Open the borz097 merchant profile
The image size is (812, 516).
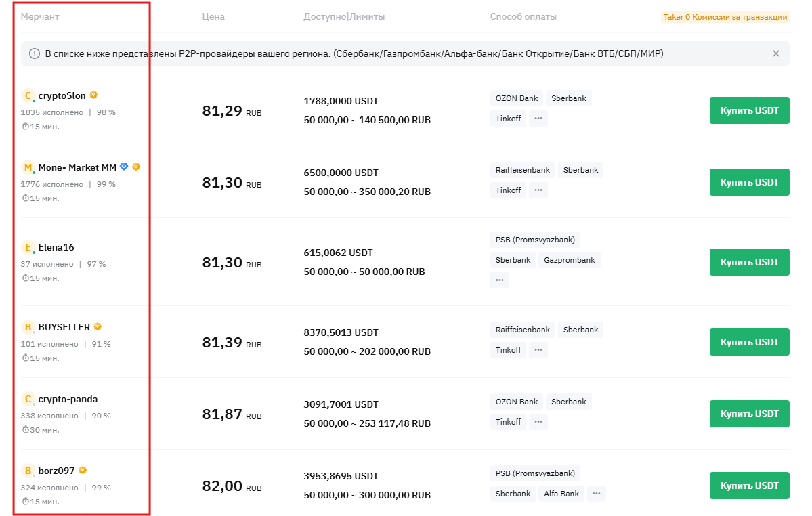pyautogui.click(x=56, y=471)
